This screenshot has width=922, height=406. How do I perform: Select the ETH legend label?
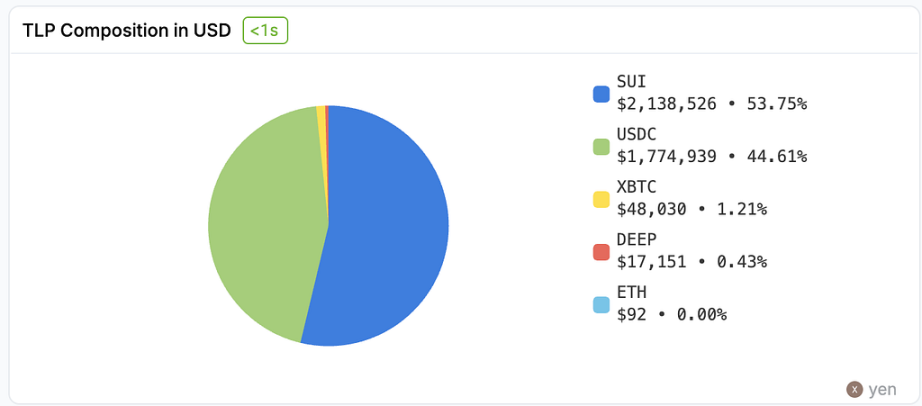631,292
